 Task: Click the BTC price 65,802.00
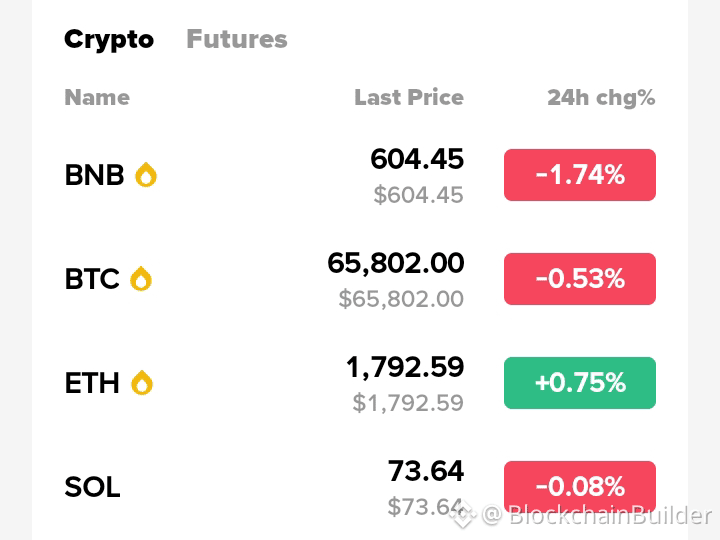pyautogui.click(x=395, y=263)
